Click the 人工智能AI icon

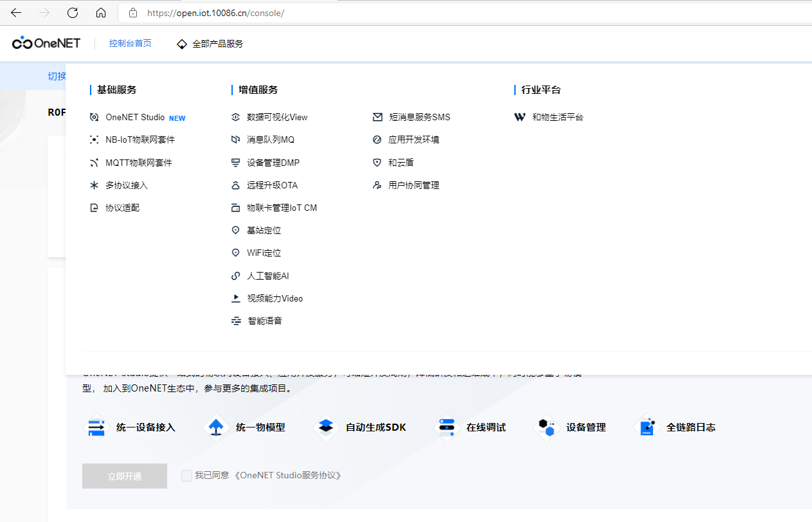[236, 275]
